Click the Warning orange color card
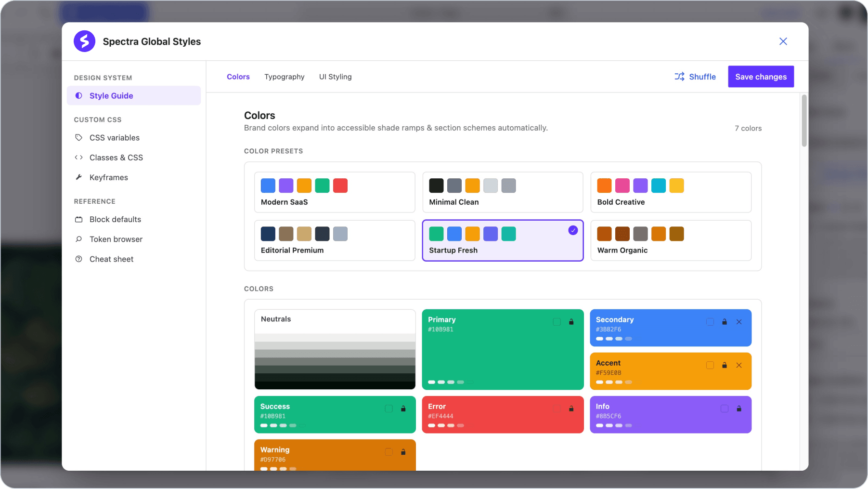 coord(335,455)
